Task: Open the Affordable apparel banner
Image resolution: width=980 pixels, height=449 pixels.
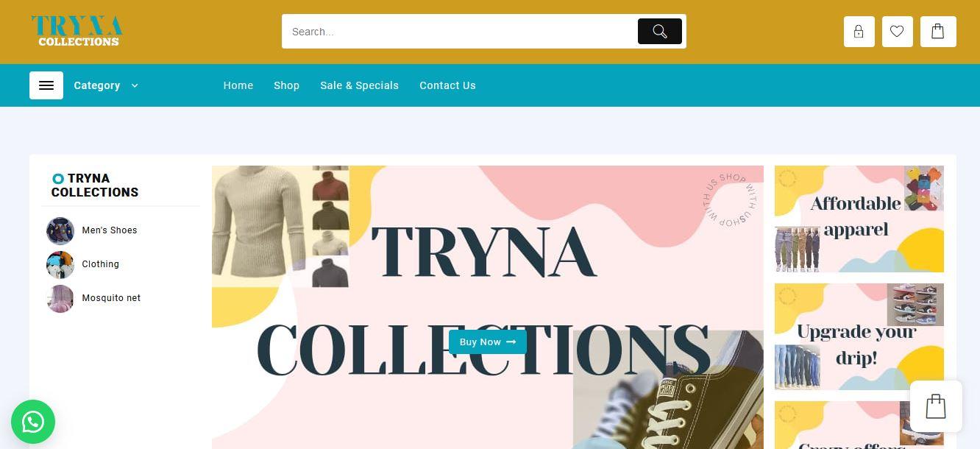Action: 859,219
